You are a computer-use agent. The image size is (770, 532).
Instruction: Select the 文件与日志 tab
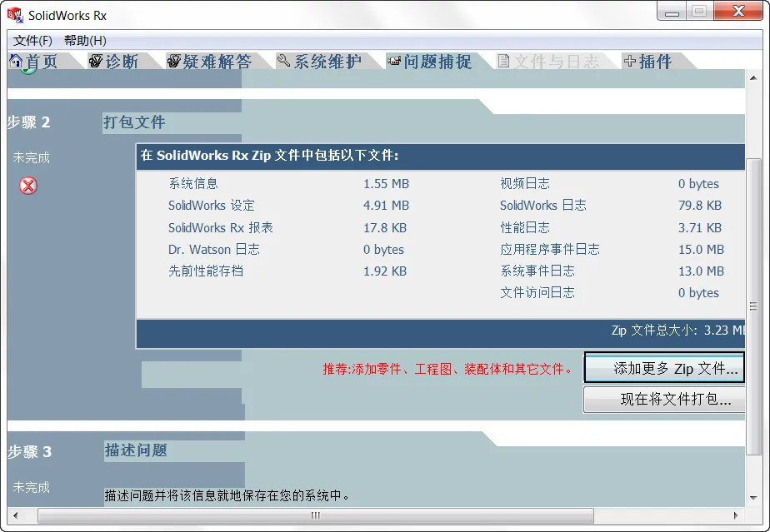(556, 62)
